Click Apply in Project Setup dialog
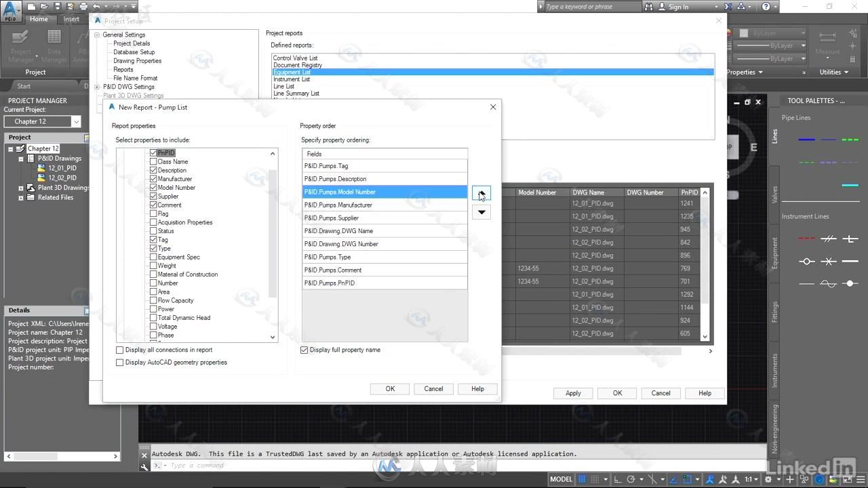Image resolution: width=868 pixels, height=488 pixels. point(573,393)
